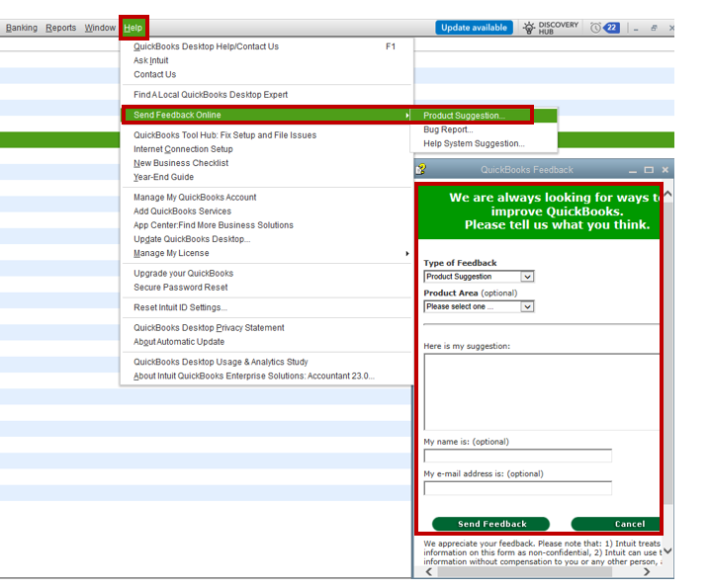
Task: Open New Business Checklist
Action: point(267,163)
